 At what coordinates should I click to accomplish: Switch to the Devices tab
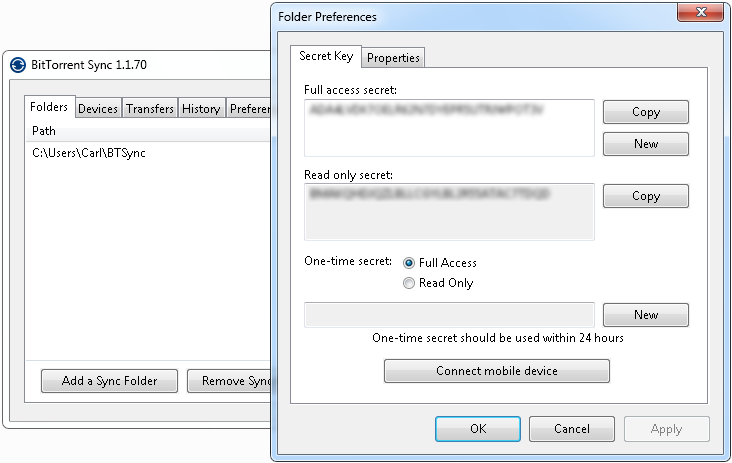pos(98,109)
